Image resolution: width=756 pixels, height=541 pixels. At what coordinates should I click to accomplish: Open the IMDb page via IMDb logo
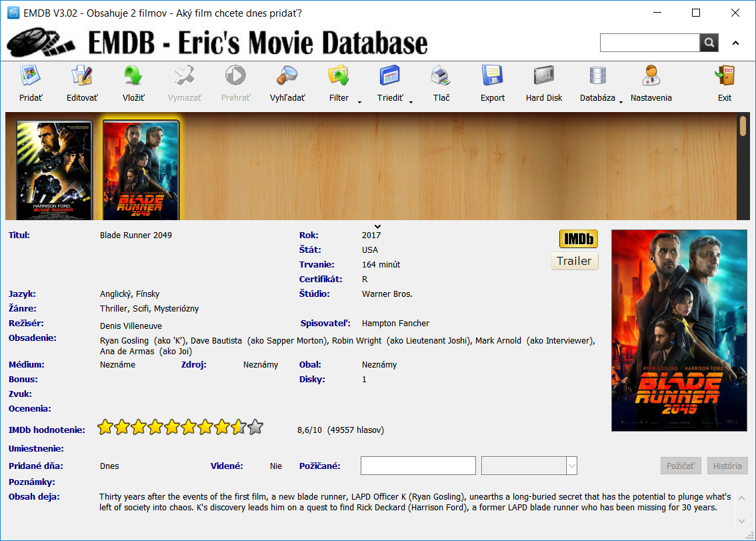[578, 239]
